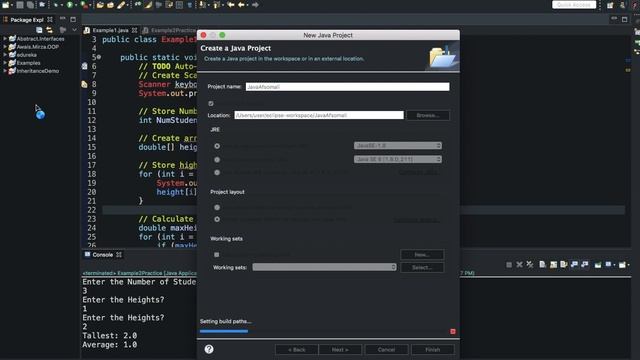Click the red stop button beside progress bar

coord(453,331)
